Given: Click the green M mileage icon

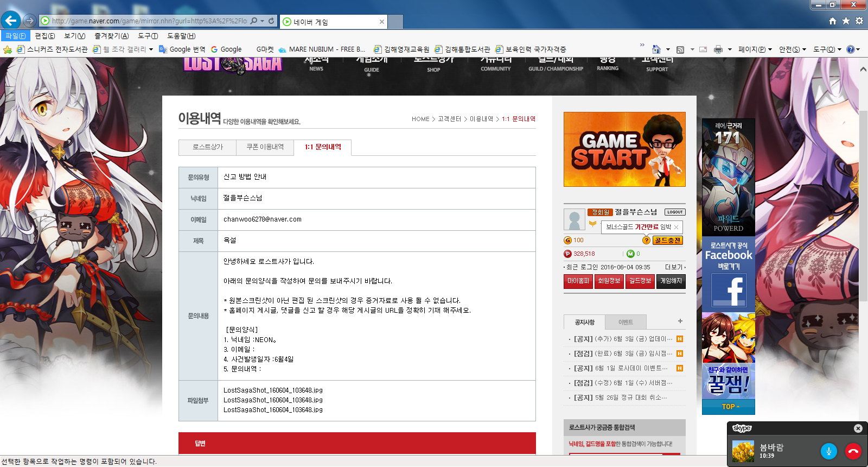Looking at the screenshot, I should pyautogui.click(x=630, y=254).
